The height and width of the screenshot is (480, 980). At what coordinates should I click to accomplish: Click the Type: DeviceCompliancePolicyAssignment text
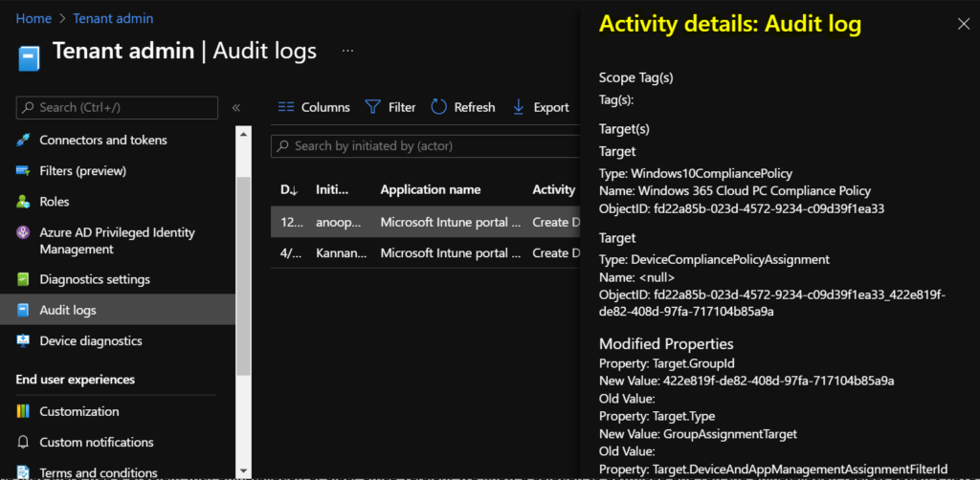pyautogui.click(x=714, y=260)
